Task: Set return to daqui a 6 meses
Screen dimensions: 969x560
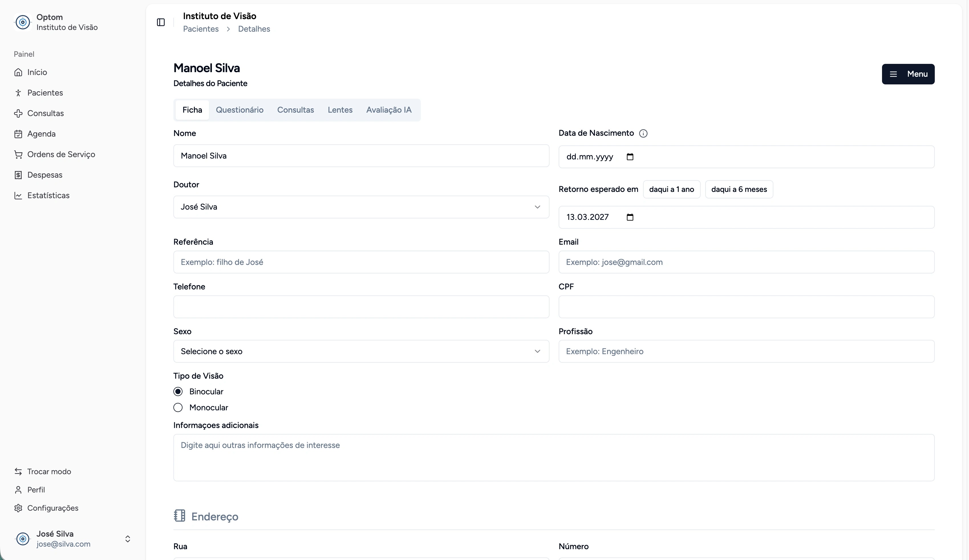Action: (739, 190)
